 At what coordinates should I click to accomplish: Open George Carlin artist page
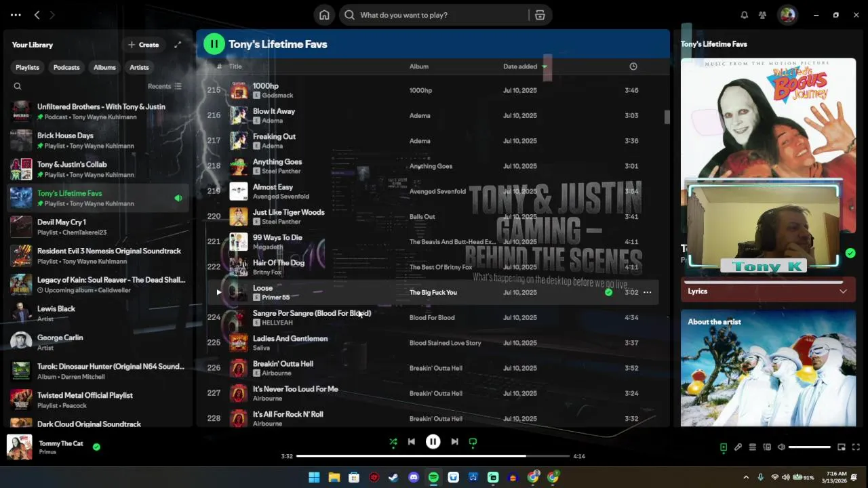pyautogui.click(x=98, y=342)
